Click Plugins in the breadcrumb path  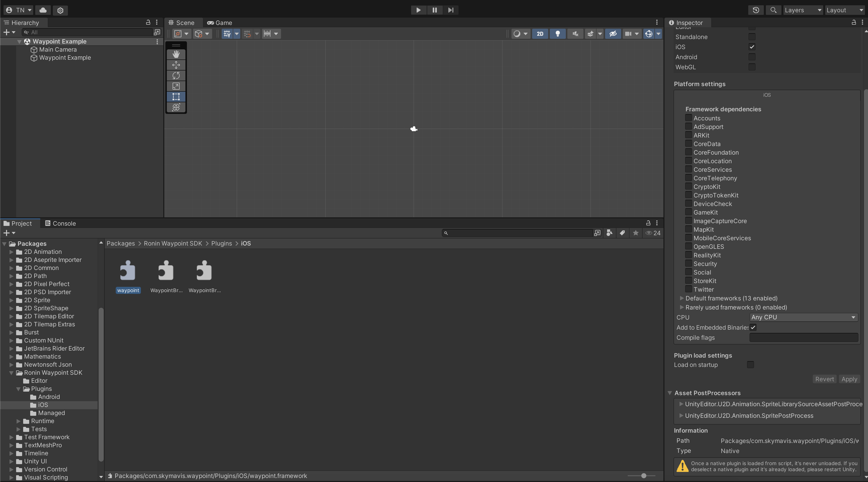tap(221, 243)
